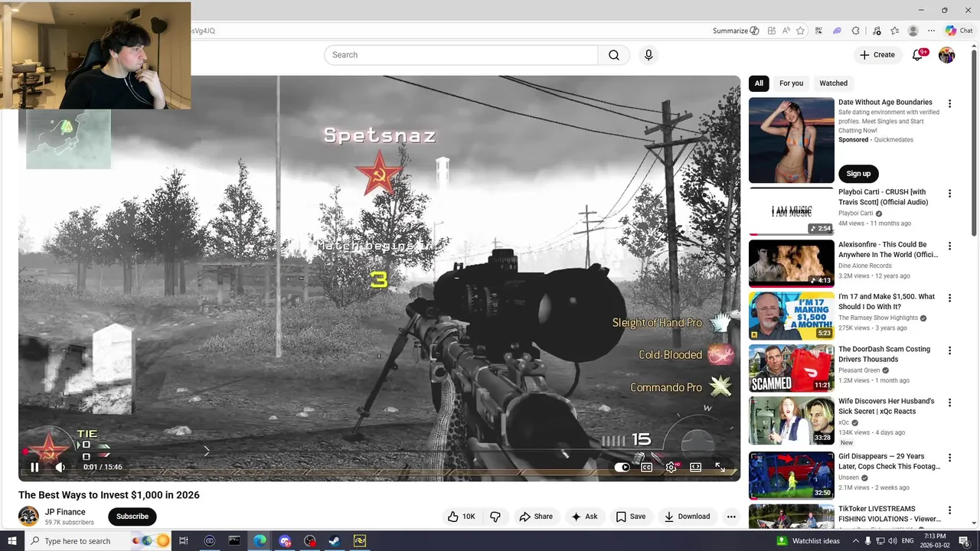The width and height of the screenshot is (980, 551).
Task: Open the QR code toolbar icon
Action: tap(818, 31)
